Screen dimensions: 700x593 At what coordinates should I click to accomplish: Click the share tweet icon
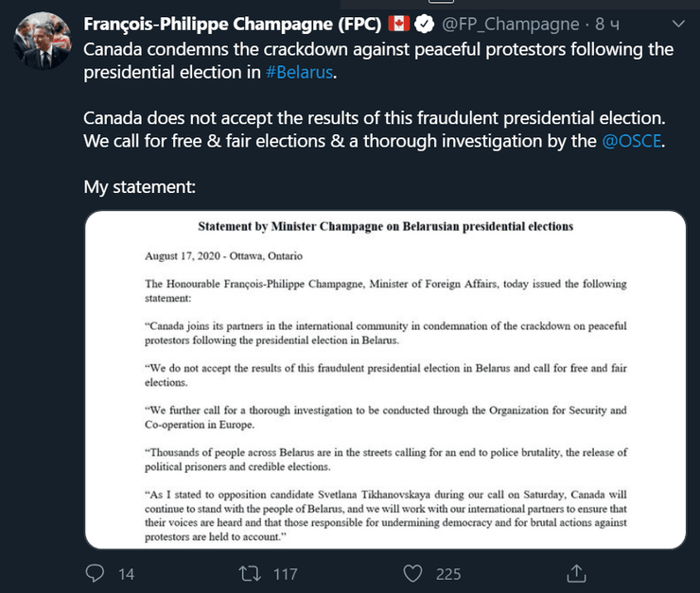point(575,573)
